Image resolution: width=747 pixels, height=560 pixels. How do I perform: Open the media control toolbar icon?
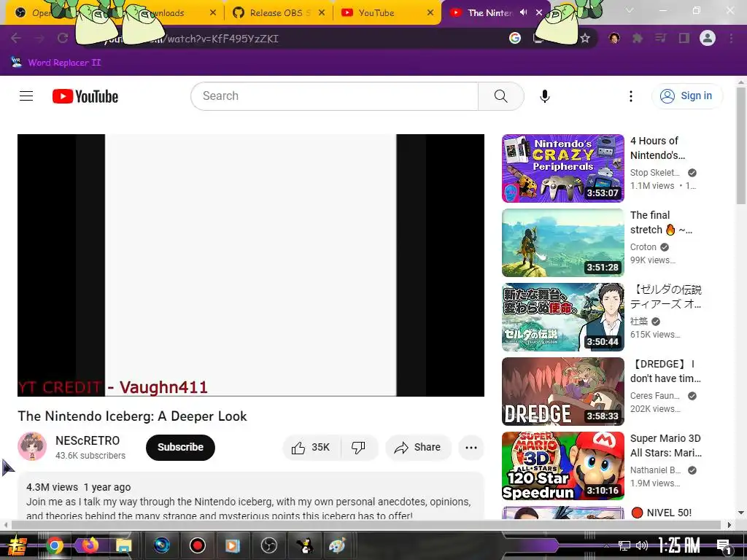tap(660, 38)
